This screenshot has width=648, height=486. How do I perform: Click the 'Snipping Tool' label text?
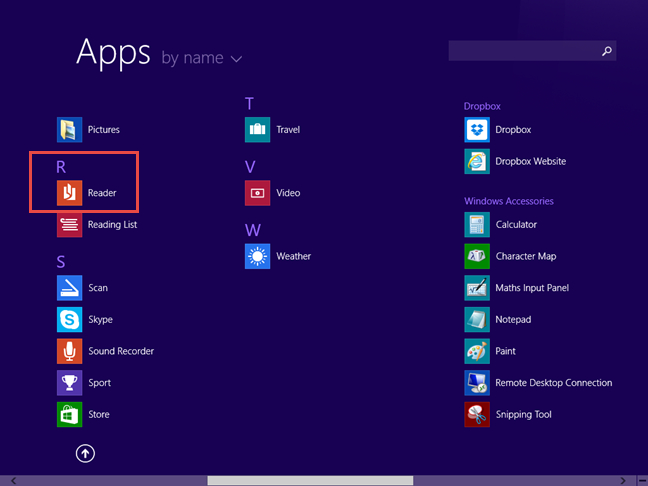pos(524,415)
